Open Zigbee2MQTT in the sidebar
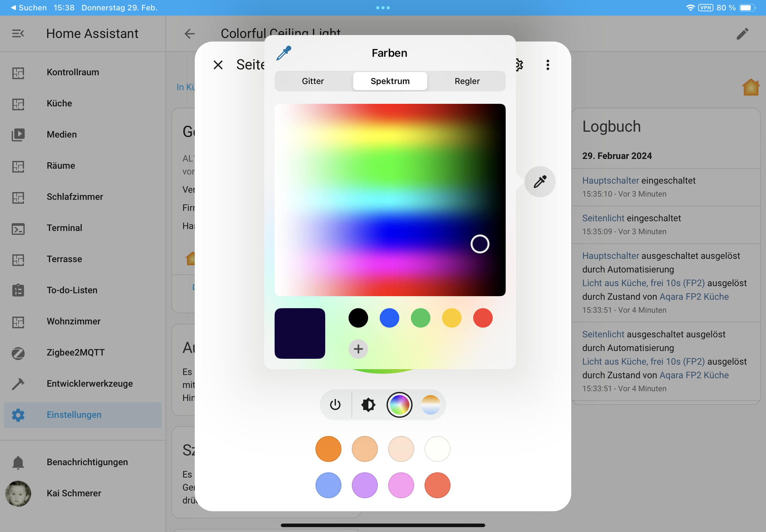 75,352
